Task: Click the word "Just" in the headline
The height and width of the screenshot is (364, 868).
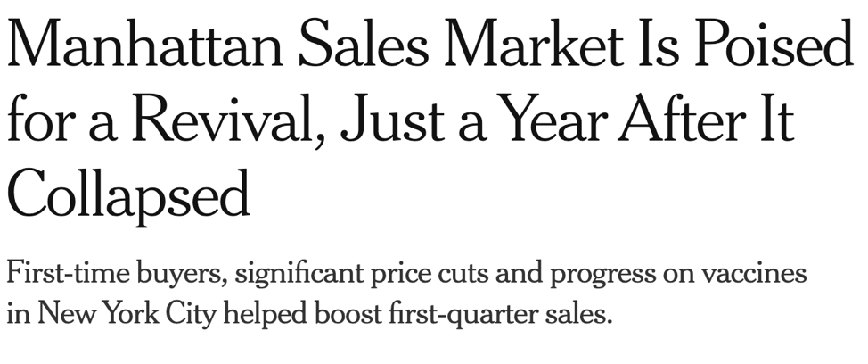Action: click(x=392, y=119)
